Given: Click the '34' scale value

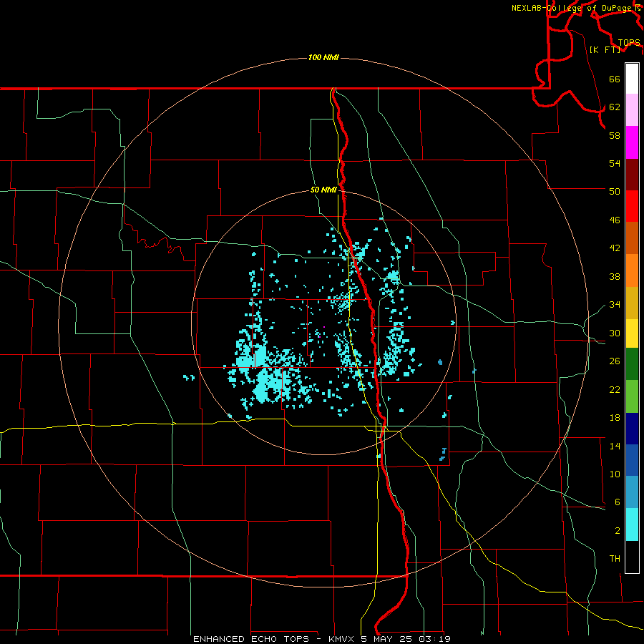Looking at the screenshot, I should pos(615,304).
